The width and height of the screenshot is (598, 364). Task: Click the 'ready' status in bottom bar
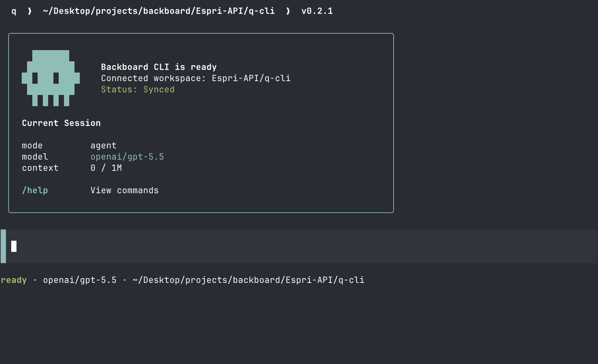pos(14,280)
